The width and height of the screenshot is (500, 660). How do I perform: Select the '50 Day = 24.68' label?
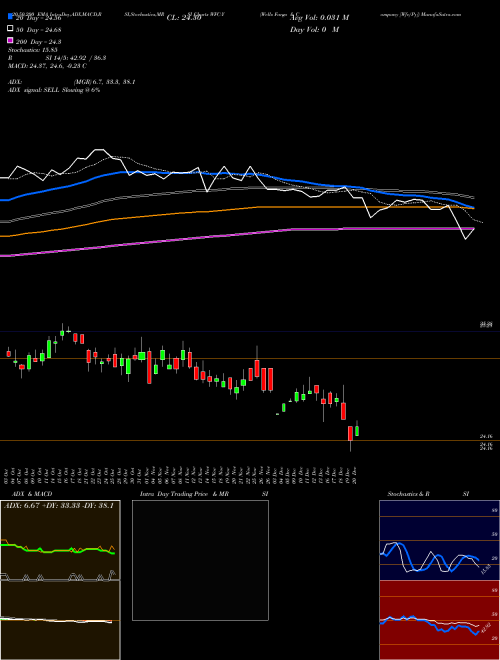38,30
